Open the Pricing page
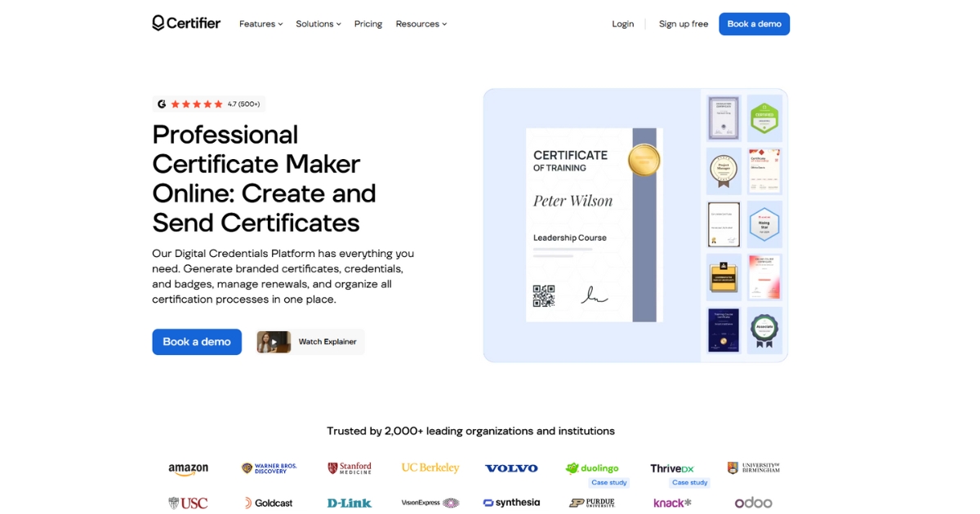Viewport: 980px width, 514px height. tap(368, 24)
